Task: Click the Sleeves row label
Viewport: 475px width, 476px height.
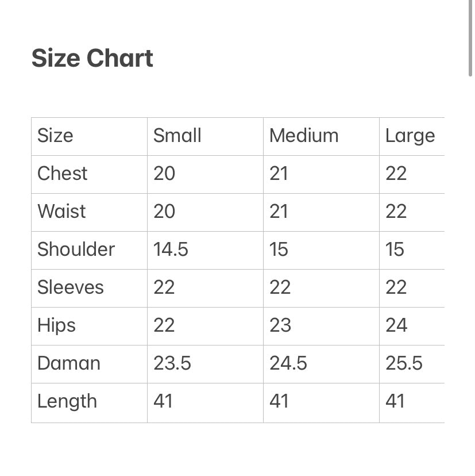Action: point(70,287)
